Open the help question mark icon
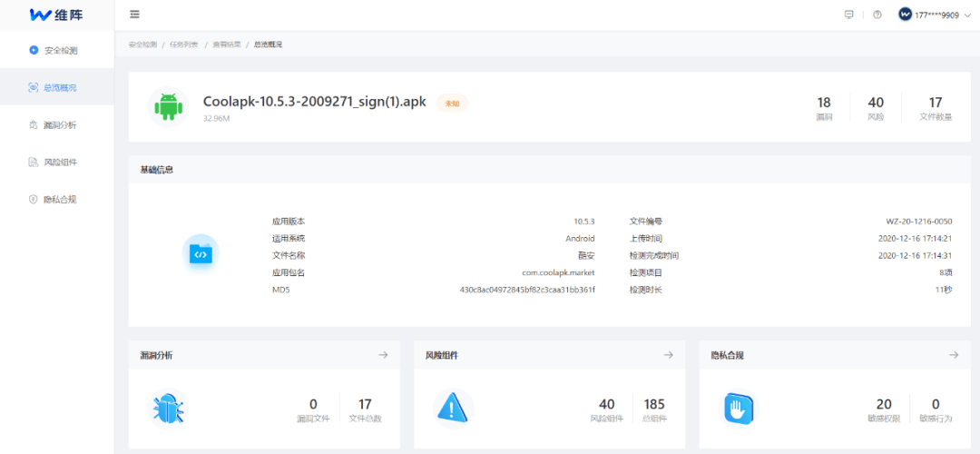 (877, 15)
